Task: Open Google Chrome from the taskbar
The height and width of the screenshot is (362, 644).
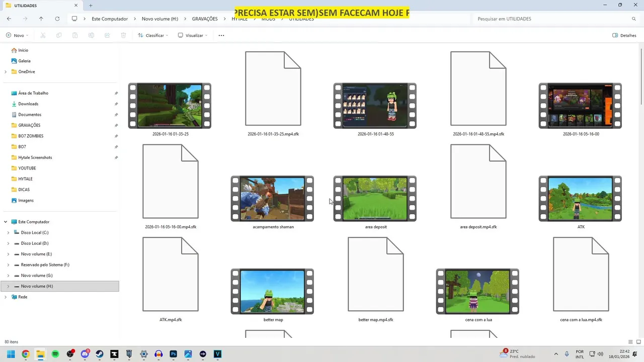Action: click(x=26, y=354)
